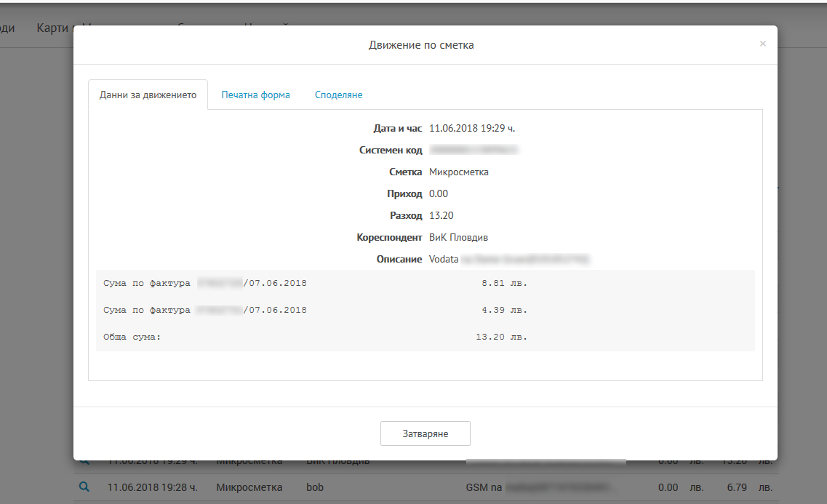The width and height of the screenshot is (827, 504).
Task: Open the Карти menu in the navigation bar
Action: tap(52, 28)
